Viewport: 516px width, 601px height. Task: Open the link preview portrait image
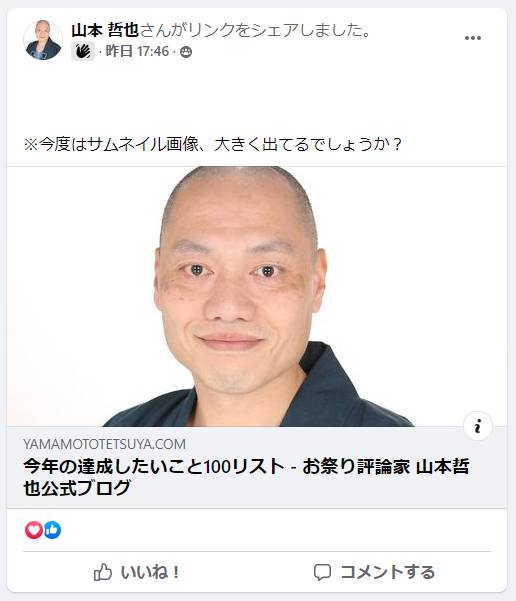click(x=257, y=296)
